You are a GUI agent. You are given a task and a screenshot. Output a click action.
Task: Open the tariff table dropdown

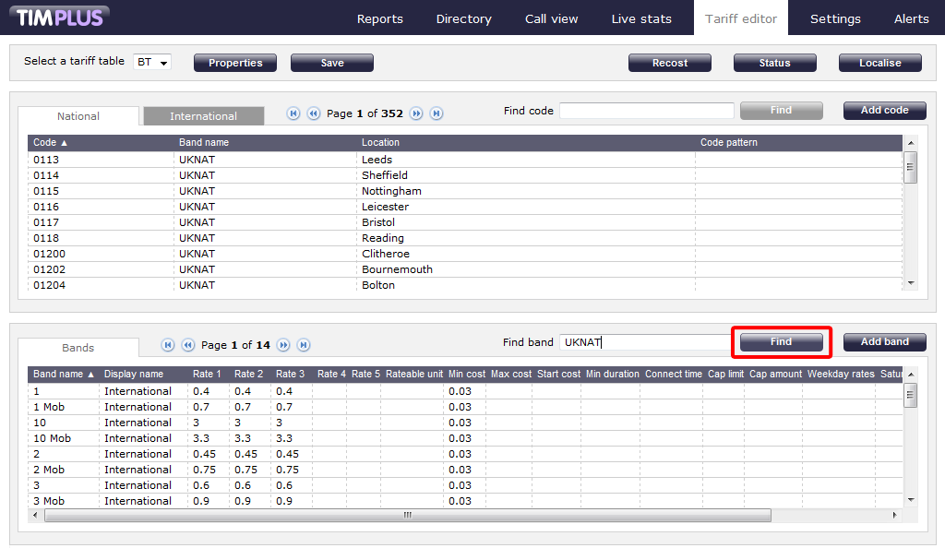[x=153, y=63]
